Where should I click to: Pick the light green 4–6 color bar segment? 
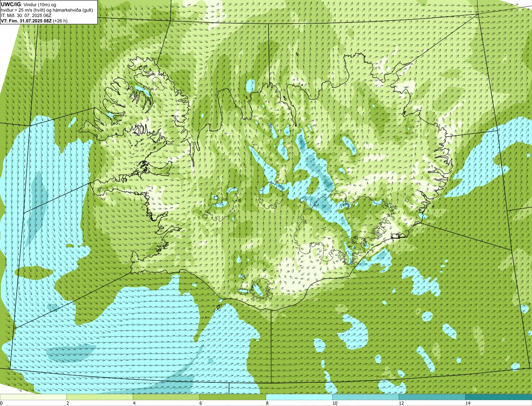166,397
